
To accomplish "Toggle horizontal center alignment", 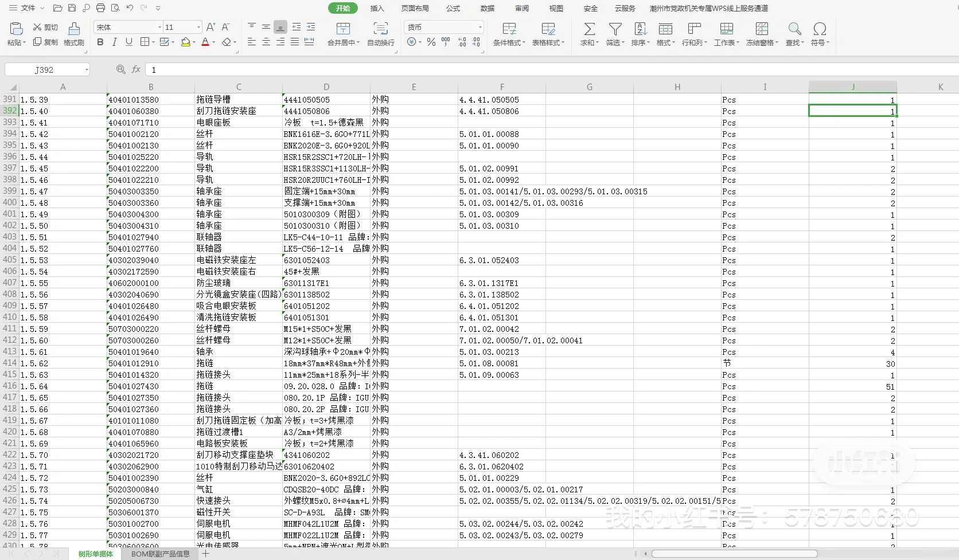I will [x=266, y=42].
